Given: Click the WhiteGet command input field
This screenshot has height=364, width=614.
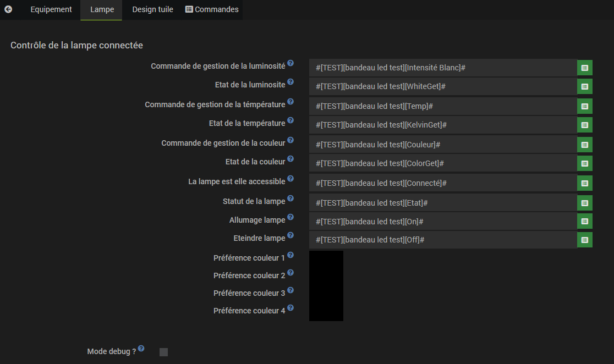Looking at the screenshot, I should click(443, 86).
